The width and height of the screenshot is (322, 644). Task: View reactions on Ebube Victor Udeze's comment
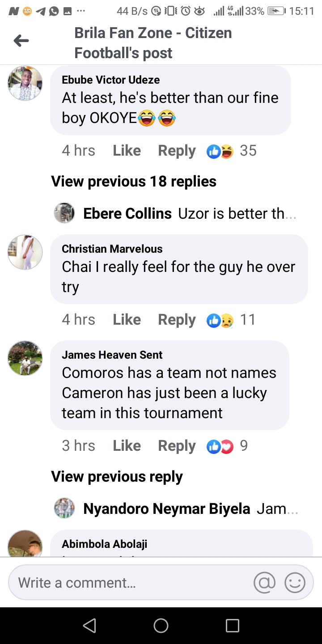coord(231,151)
